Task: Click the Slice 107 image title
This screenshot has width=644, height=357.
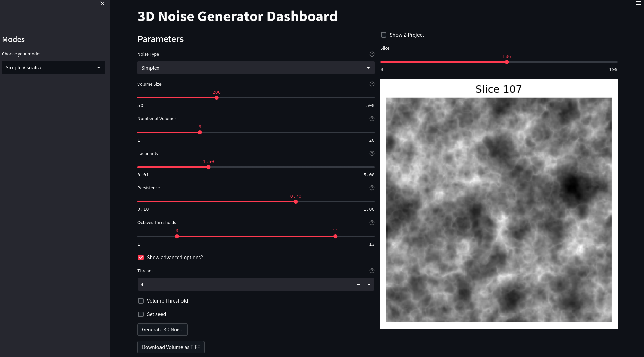Action: tap(499, 89)
